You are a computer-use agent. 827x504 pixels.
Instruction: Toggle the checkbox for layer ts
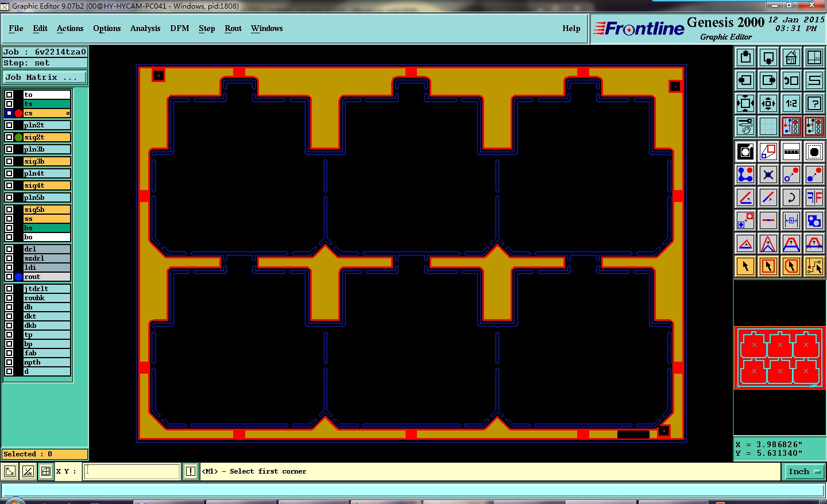point(9,104)
